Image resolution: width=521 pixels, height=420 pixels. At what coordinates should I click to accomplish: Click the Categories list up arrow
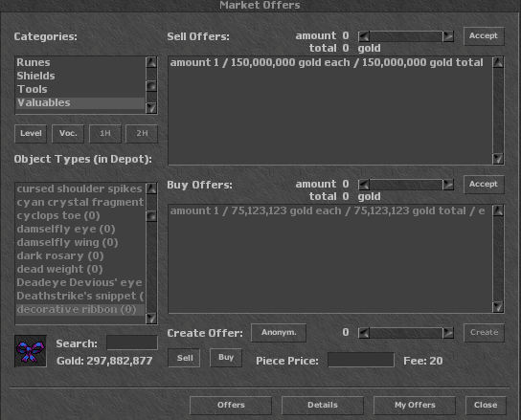pyautogui.click(x=151, y=62)
